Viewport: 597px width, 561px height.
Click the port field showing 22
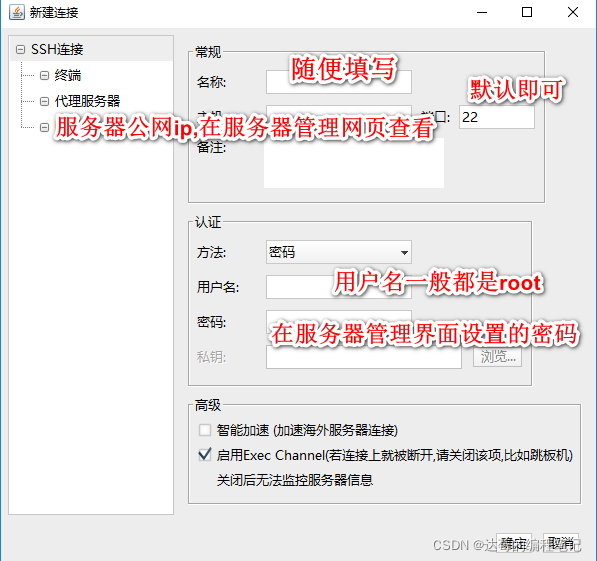[x=496, y=117]
